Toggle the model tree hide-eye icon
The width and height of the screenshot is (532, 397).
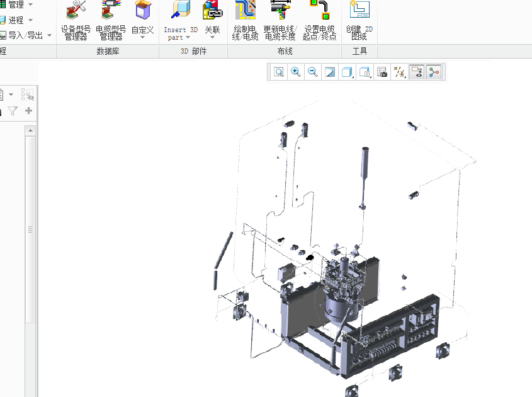click(28, 95)
